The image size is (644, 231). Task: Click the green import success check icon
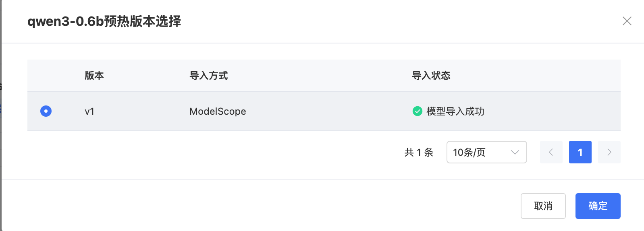[417, 111]
